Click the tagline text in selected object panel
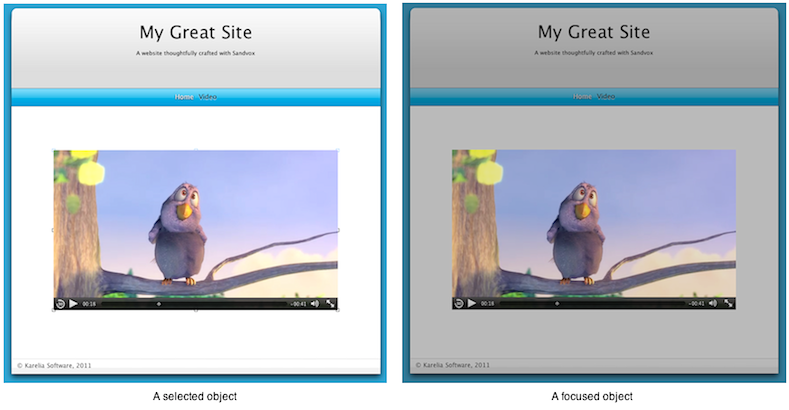Image resolution: width=789 pixels, height=410 pixels. click(x=195, y=53)
